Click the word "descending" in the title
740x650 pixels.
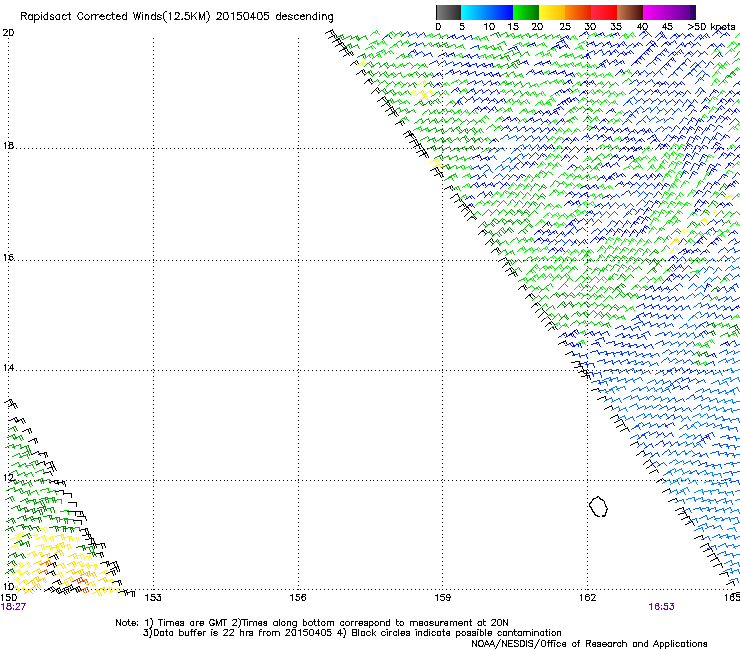[304, 17]
